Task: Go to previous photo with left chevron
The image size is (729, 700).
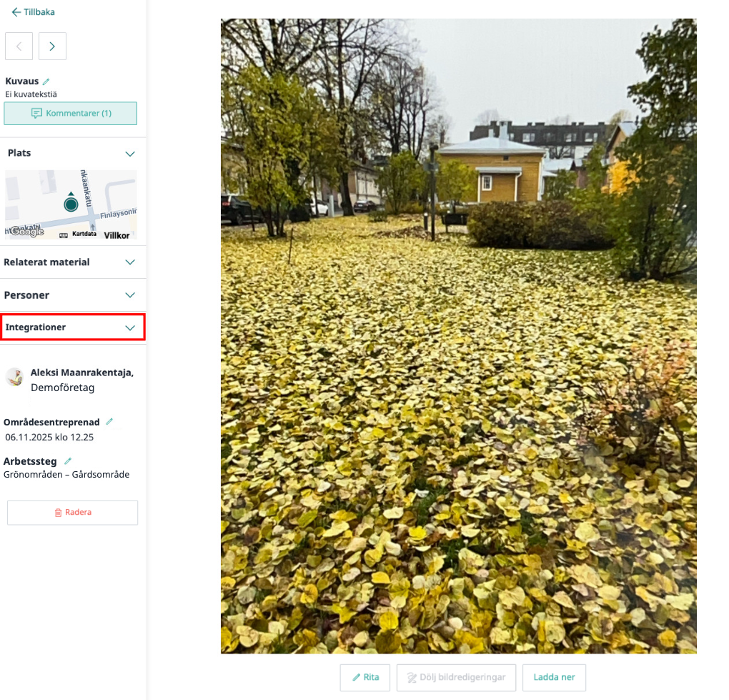Action: 19,46
